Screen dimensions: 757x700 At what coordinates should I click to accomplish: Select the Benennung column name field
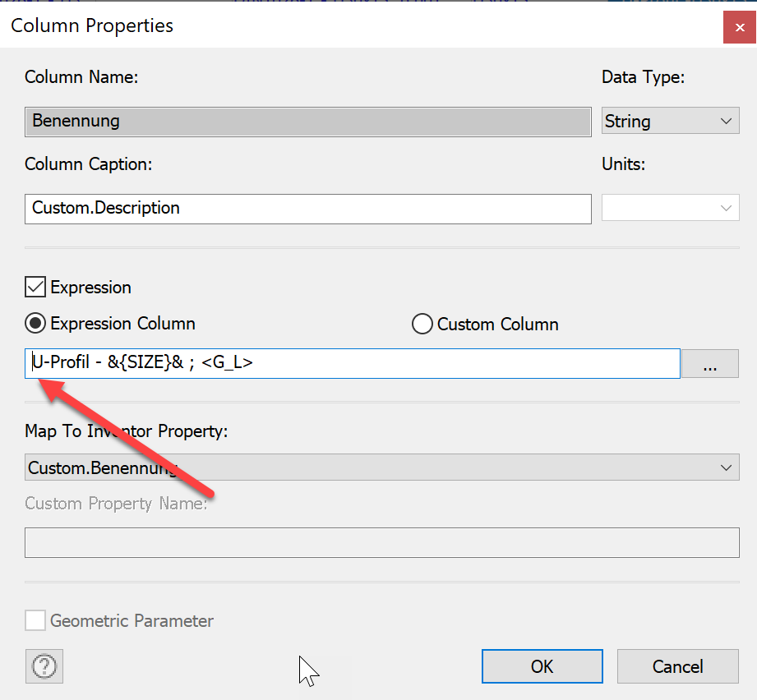(x=307, y=121)
